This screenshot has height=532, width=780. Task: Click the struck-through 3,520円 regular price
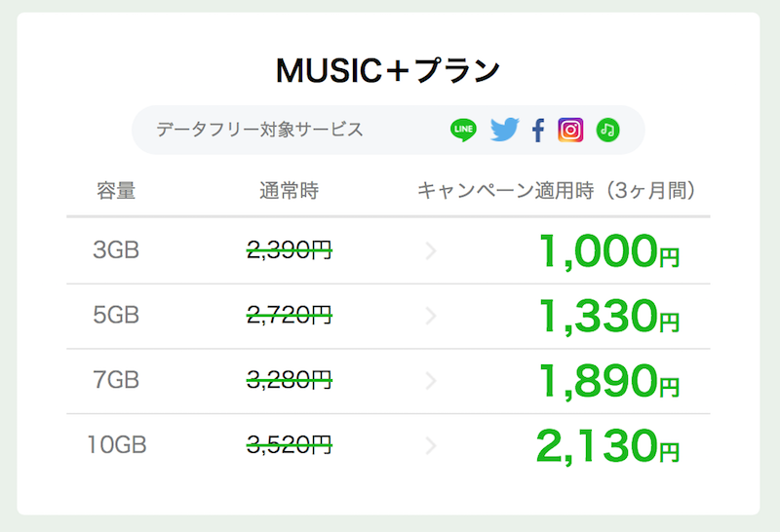(x=290, y=444)
